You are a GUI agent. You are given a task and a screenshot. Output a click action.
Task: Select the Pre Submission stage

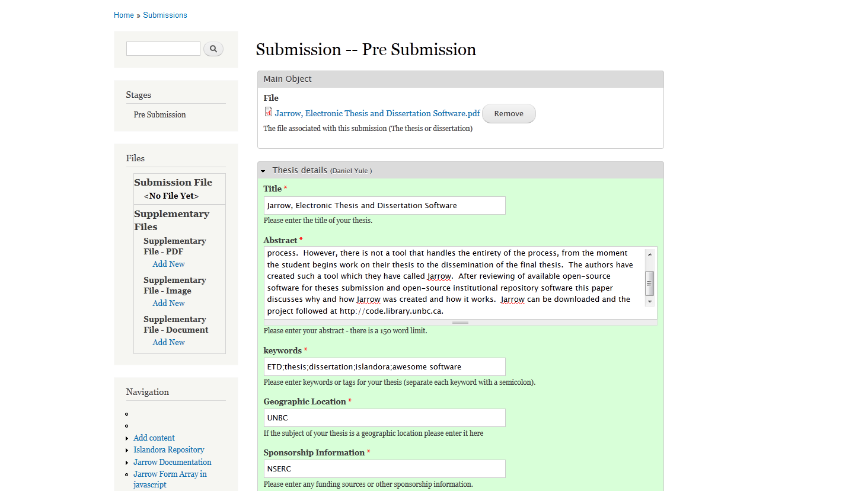coord(159,114)
